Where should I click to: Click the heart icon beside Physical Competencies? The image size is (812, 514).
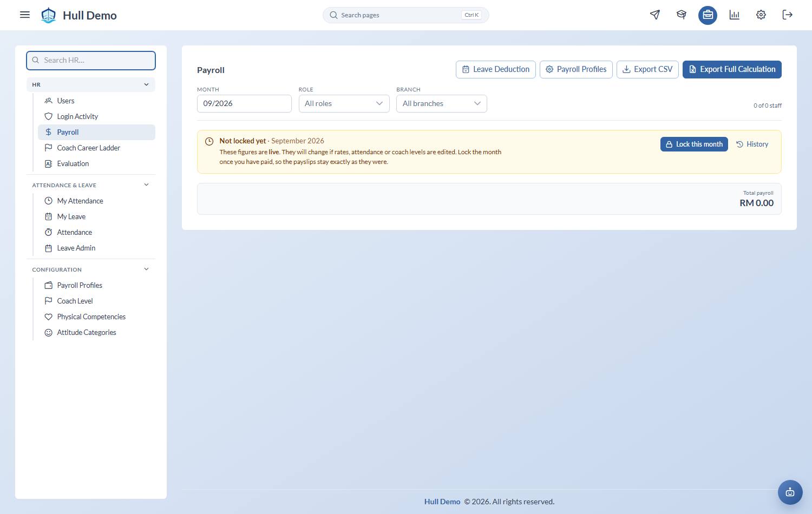tap(48, 317)
